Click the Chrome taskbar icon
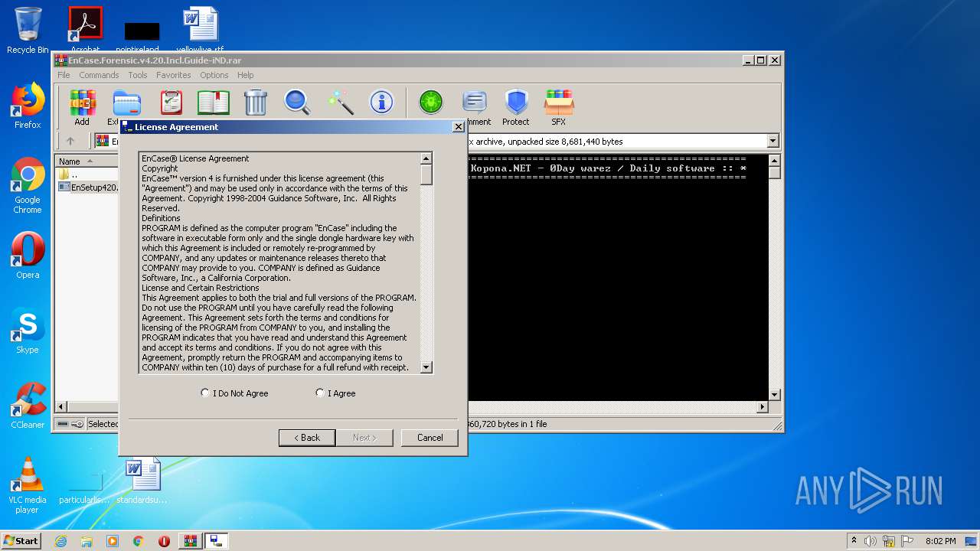980x551 pixels. (138, 541)
